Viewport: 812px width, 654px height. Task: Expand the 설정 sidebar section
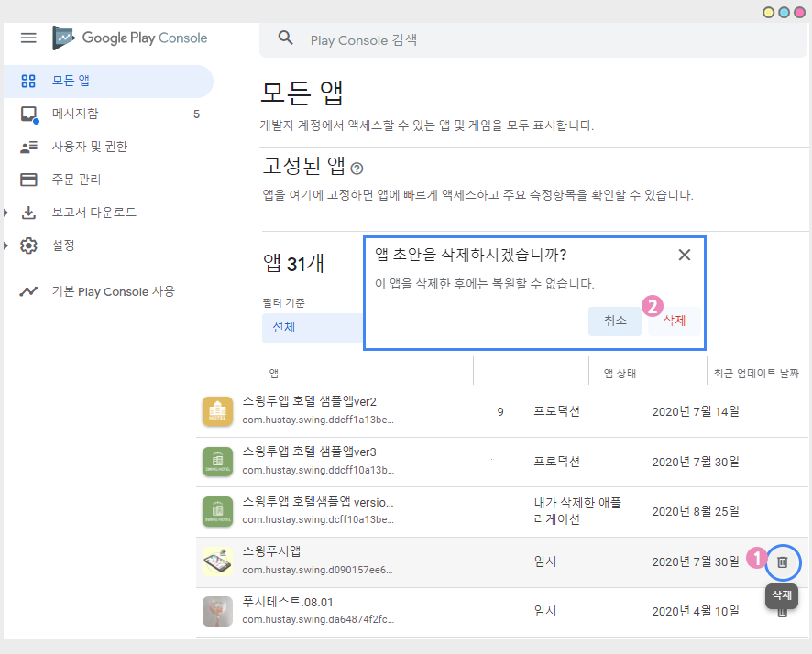coord(6,245)
